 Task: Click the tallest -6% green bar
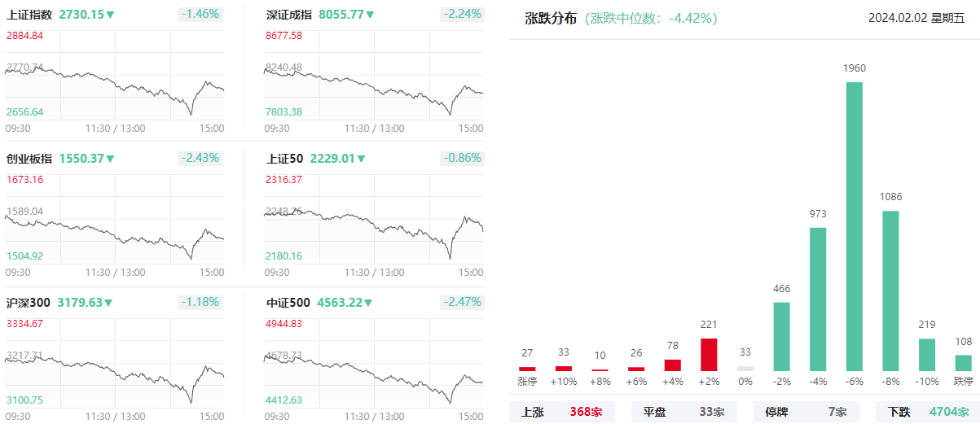coord(855,226)
